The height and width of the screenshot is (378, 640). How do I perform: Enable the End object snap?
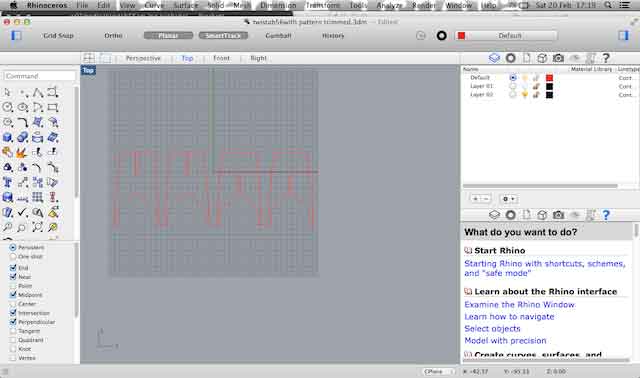tap(13, 268)
